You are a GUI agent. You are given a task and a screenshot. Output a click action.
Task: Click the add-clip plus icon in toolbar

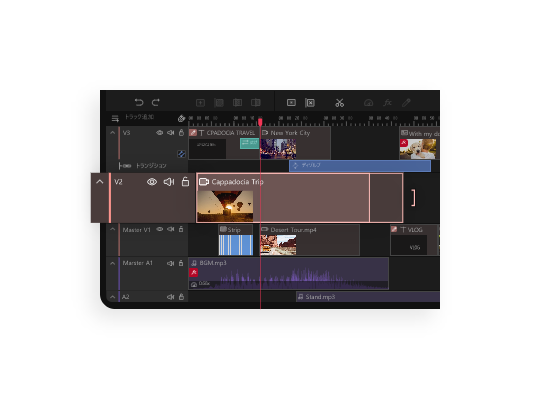(x=200, y=103)
